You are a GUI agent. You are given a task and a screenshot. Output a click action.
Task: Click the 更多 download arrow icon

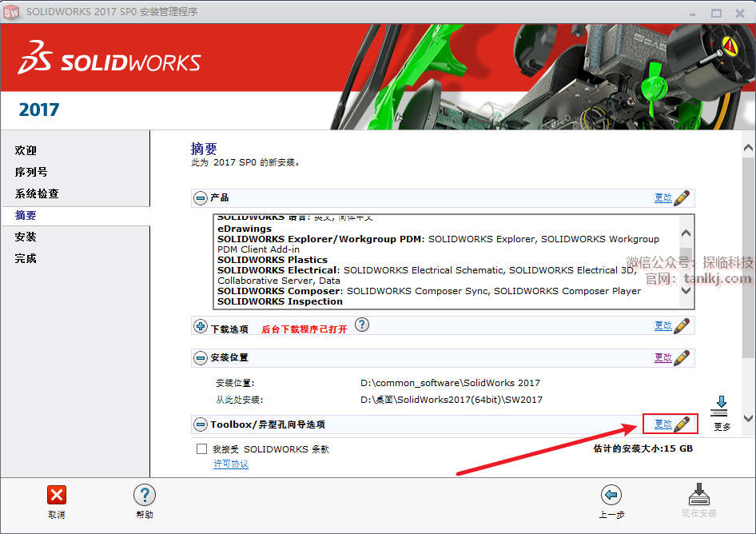[719, 405]
